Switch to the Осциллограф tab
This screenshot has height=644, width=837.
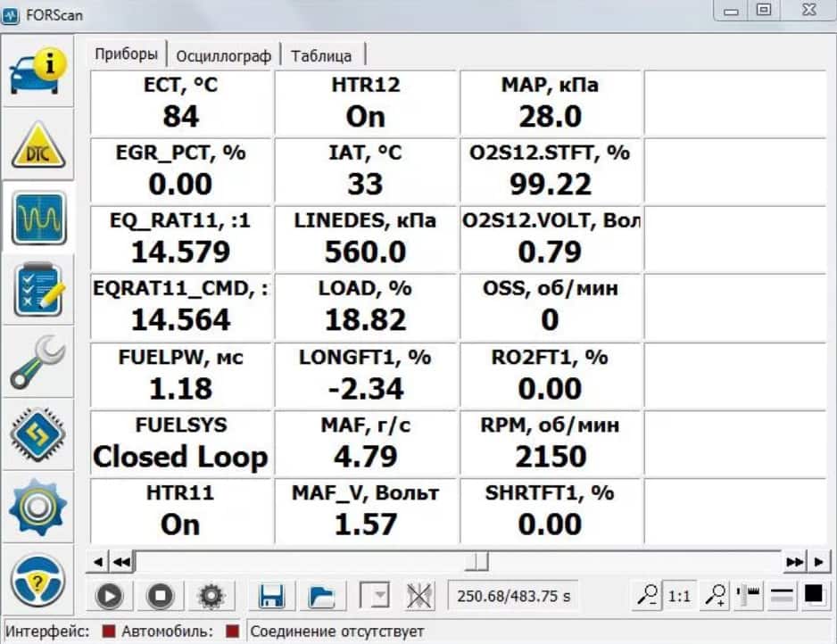point(223,55)
